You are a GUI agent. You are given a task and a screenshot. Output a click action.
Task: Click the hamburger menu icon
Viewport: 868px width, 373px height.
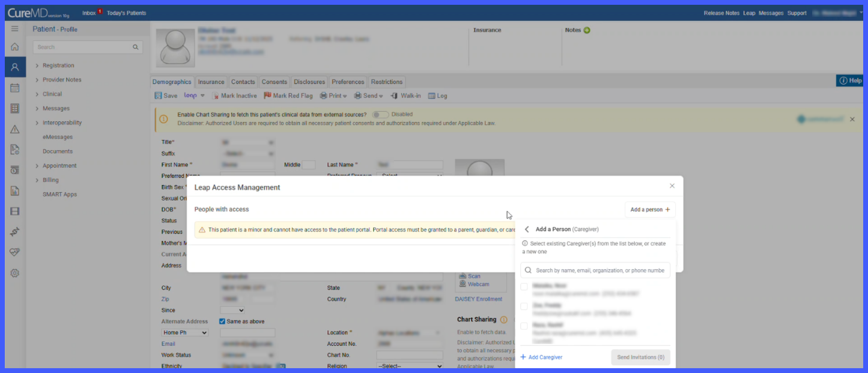pyautogui.click(x=15, y=29)
